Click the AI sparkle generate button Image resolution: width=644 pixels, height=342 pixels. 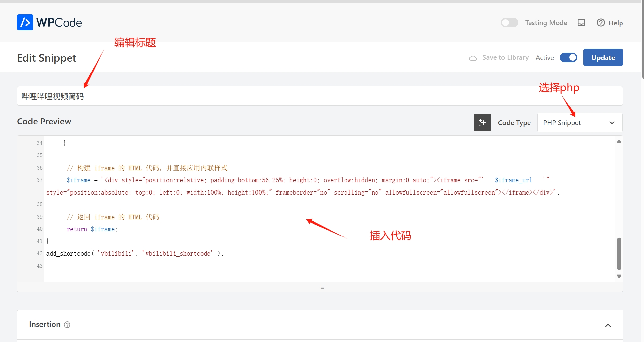pos(482,122)
